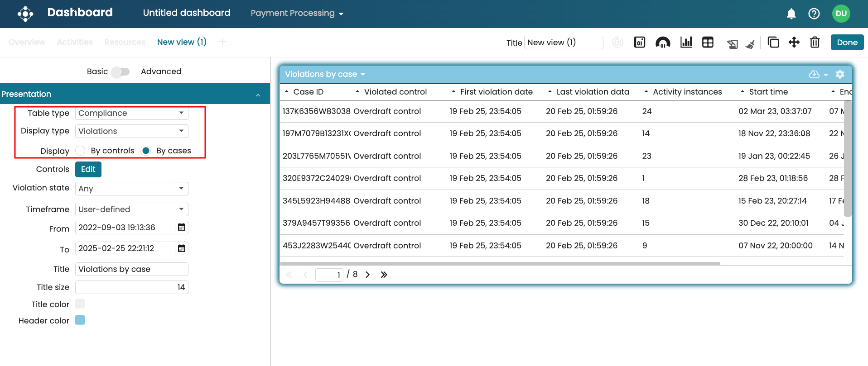
Task: Click the Edit controls button
Action: pyautogui.click(x=88, y=169)
